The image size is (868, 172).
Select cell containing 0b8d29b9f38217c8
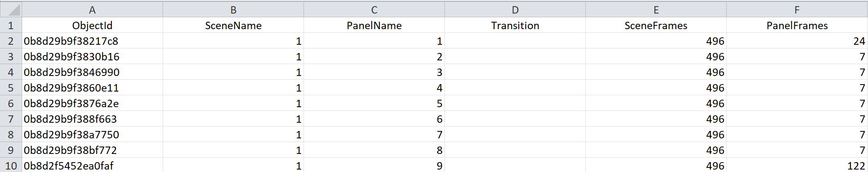(92, 41)
